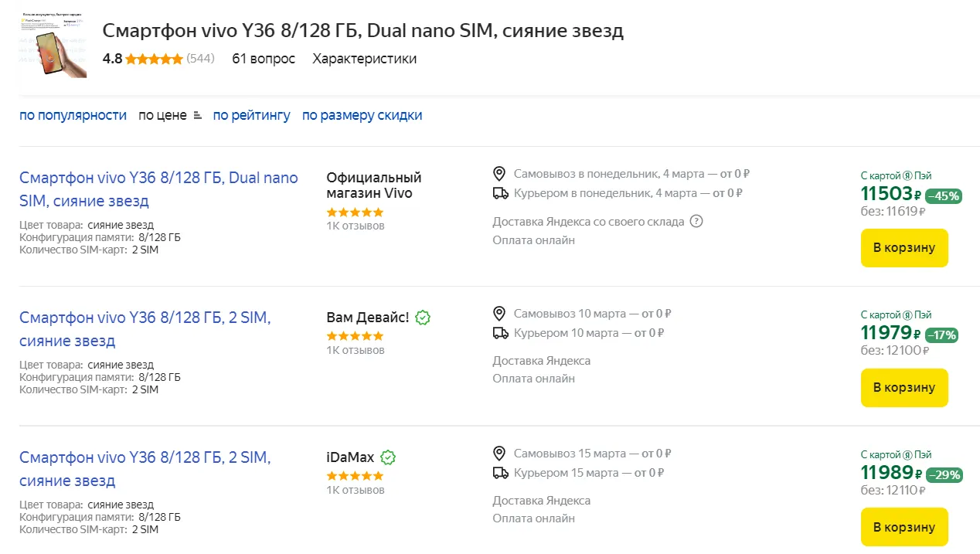Click the −45% discount badge
The image size is (980, 554).
pos(943,196)
